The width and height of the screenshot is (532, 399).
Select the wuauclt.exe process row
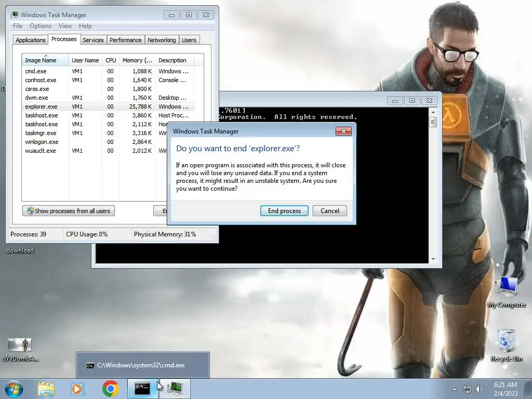pyautogui.click(x=95, y=151)
